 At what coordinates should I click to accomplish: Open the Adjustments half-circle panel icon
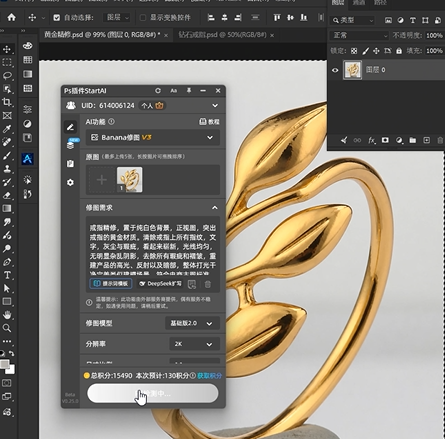pos(28,124)
